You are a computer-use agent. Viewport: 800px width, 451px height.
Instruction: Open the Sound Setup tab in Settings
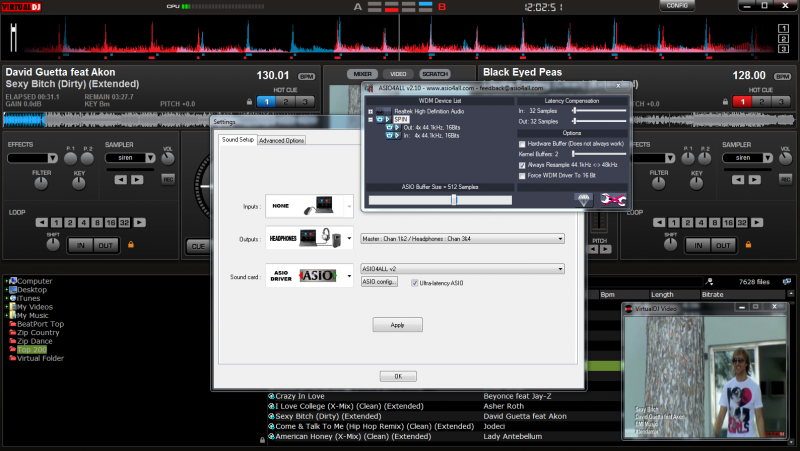(x=238, y=140)
